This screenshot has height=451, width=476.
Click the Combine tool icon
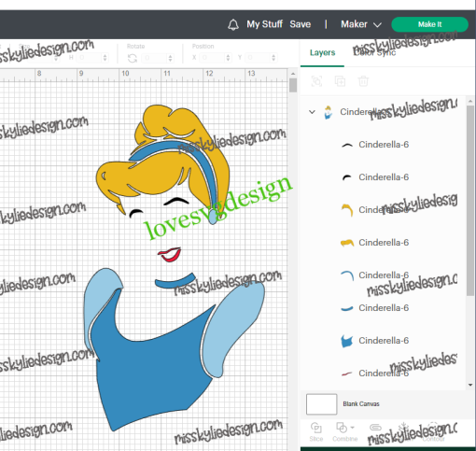(x=342, y=428)
